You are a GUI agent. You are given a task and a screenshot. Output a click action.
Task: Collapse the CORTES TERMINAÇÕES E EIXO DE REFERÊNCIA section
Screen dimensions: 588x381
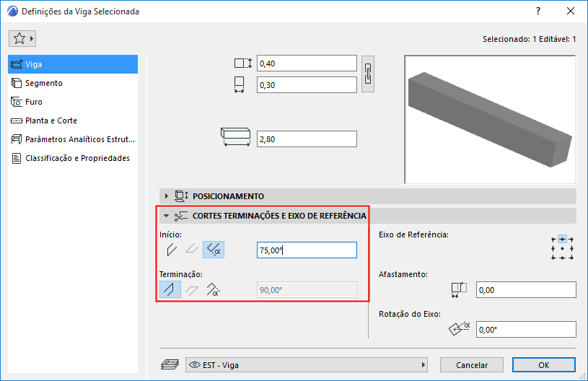[x=166, y=216]
